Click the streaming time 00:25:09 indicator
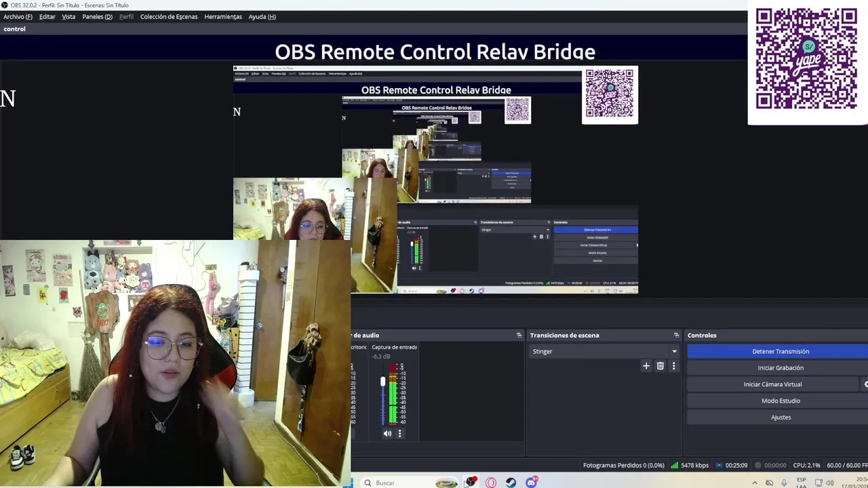The image size is (868, 488). [x=732, y=466]
